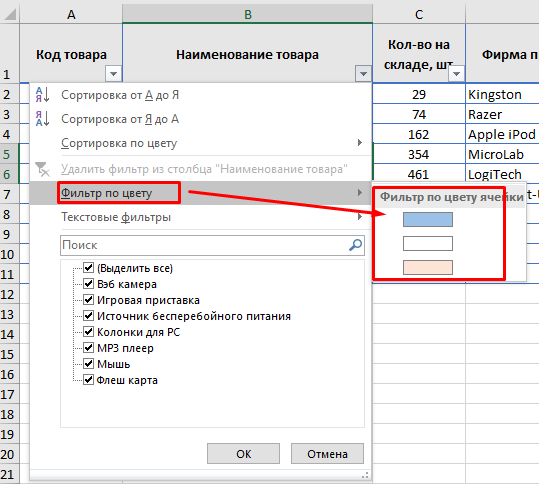This screenshot has height=484, width=539.
Task: Click the cell containing LogiTech
Action: pyautogui.click(x=502, y=174)
